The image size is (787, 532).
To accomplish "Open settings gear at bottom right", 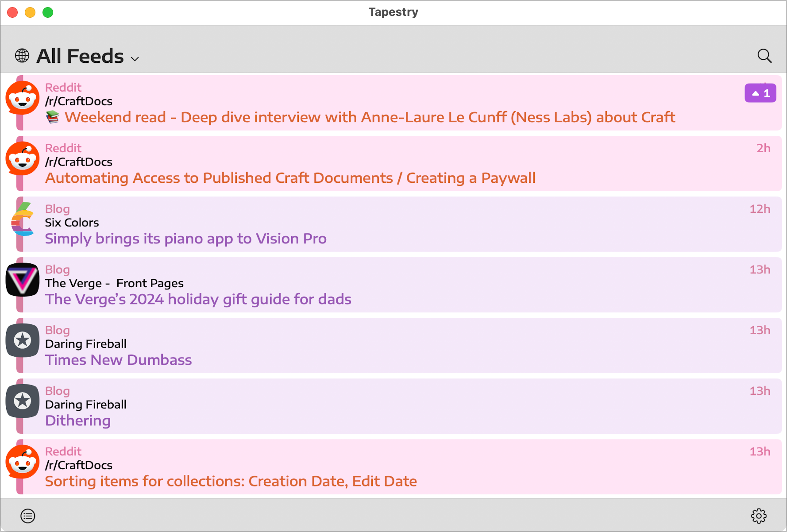I will (x=759, y=516).
